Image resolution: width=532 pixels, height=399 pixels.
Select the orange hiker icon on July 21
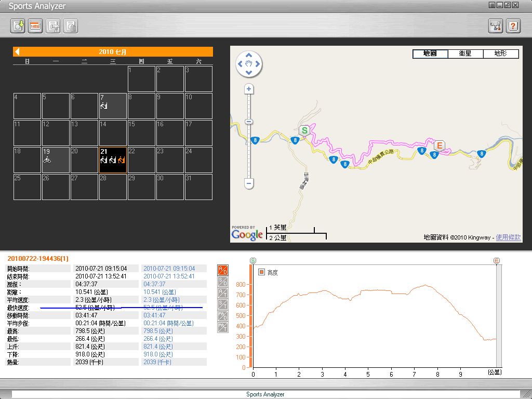(x=122, y=159)
